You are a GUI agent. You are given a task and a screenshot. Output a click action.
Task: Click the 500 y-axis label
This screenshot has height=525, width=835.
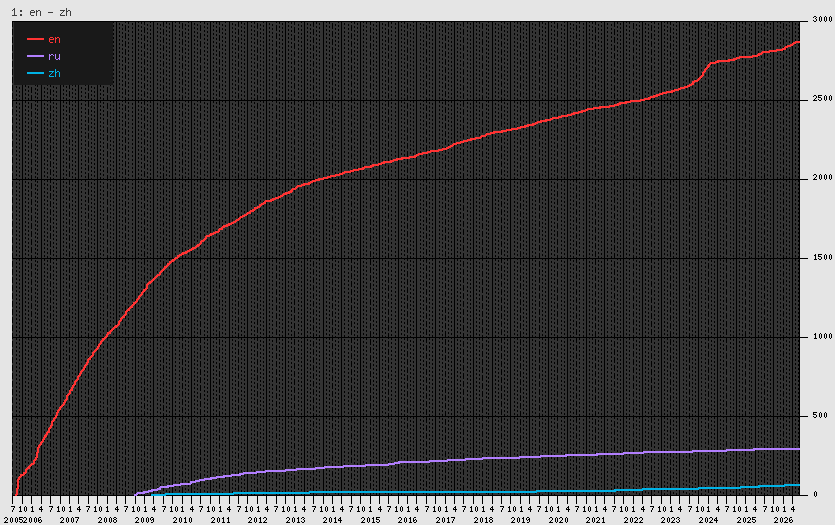coord(821,415)
